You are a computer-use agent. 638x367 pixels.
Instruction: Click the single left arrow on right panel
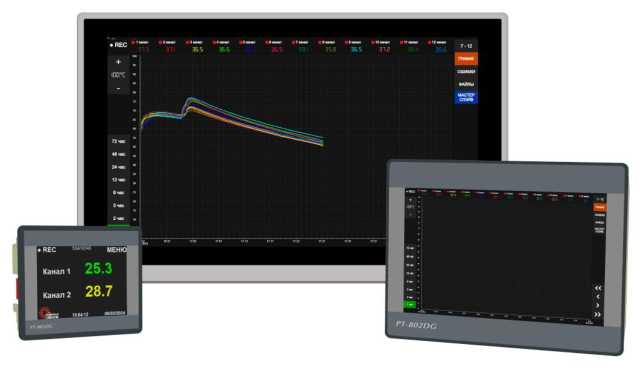click(598, 297)
